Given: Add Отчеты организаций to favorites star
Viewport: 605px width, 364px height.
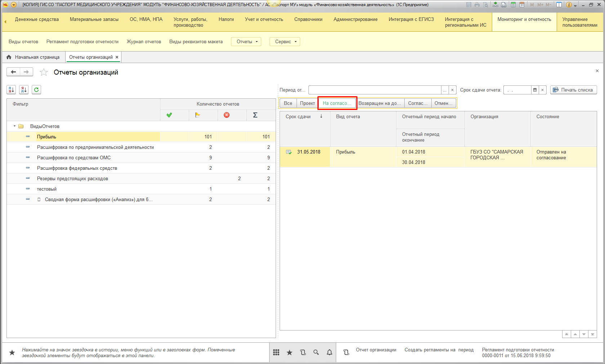Looking at the screenshot, I should pyautogui.click(x=44, y=72).
